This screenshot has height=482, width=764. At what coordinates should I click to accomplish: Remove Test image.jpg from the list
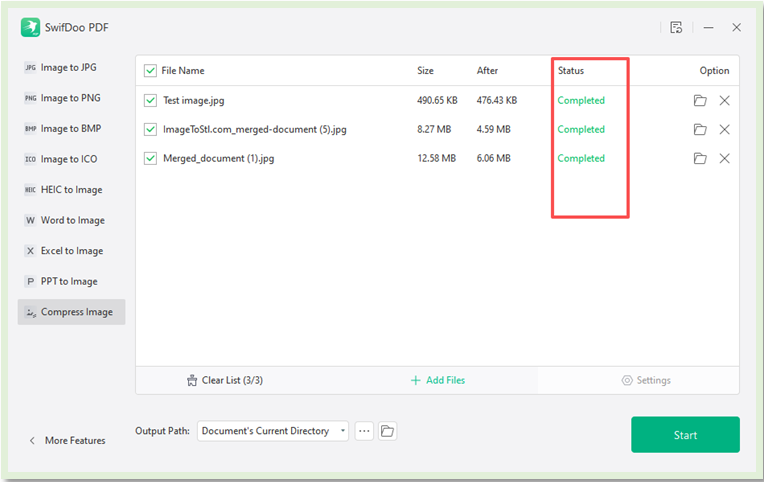(725, 101)
